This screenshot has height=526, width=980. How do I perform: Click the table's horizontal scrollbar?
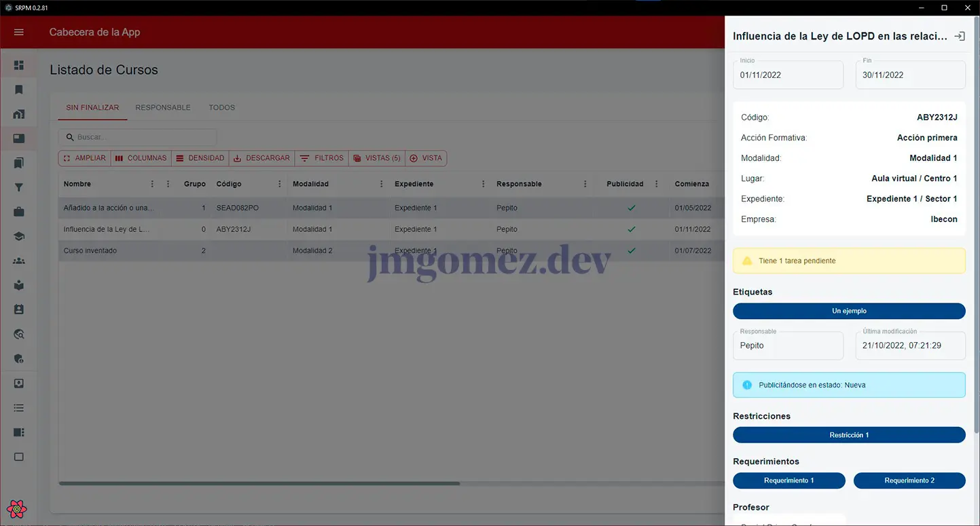tap(259, 483)
